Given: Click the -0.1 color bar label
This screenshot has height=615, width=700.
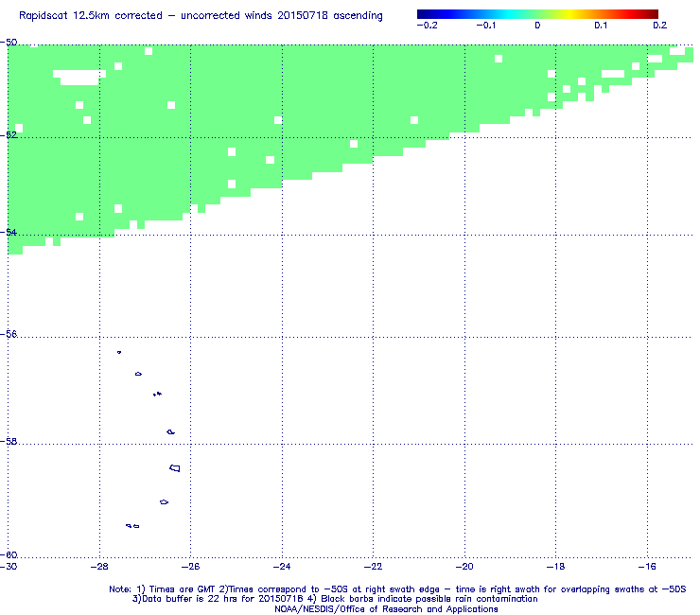Looking at the screenshot, I should click(x=485, y=26).
